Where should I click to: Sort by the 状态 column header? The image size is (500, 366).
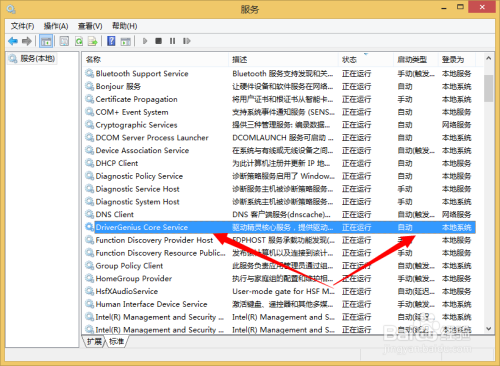tap(366, 59)
